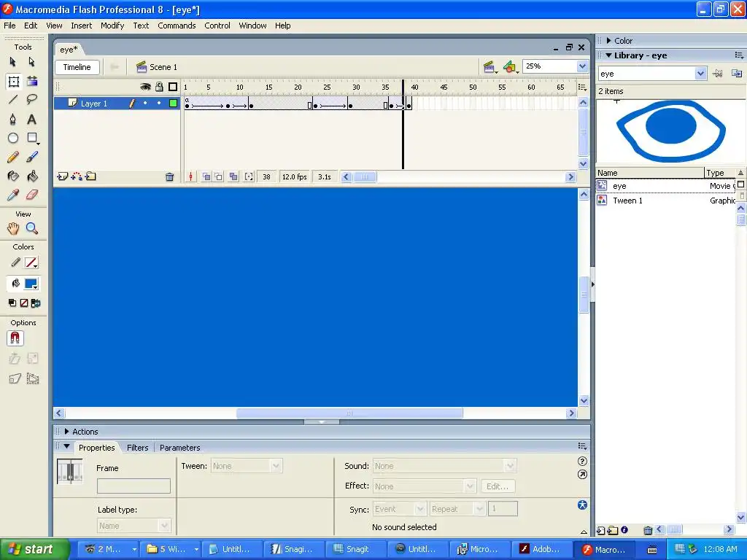Toggle Layer 1 visibility dot
Screen dimensions: 747x560
(x=145, y=104)
